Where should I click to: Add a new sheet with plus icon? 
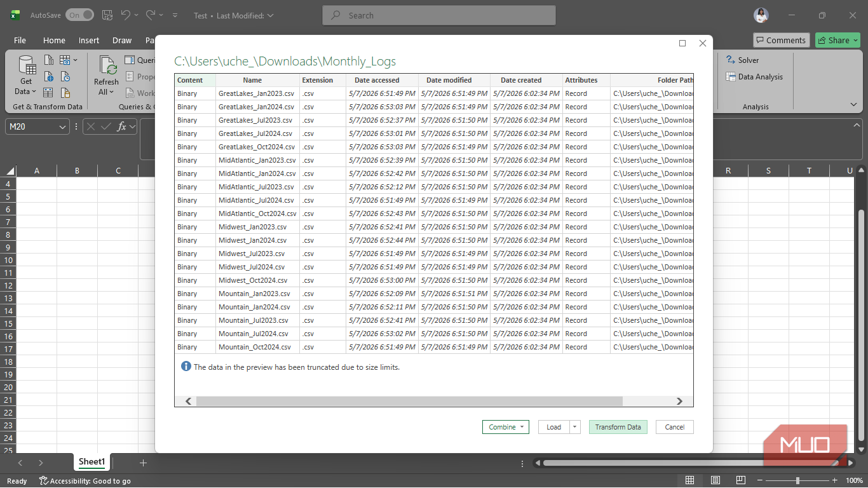(x=143, y=463)
